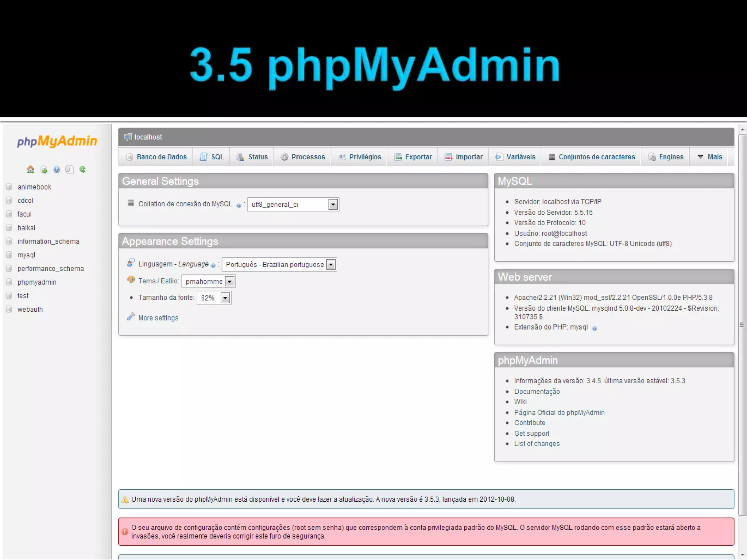Click database icon beside animebook
747x560 pixels.
click(9, 187)
